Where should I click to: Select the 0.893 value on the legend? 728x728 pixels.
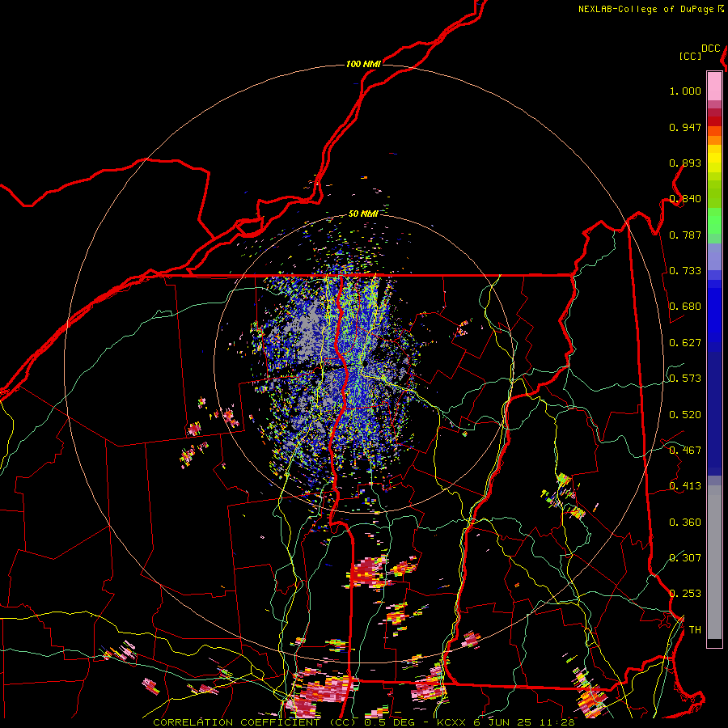(x=685, y=163)
